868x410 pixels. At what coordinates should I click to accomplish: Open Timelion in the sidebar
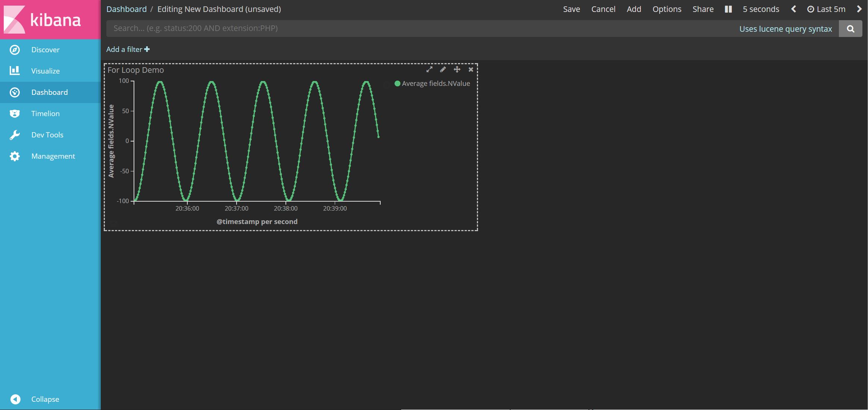coord(45,114)
